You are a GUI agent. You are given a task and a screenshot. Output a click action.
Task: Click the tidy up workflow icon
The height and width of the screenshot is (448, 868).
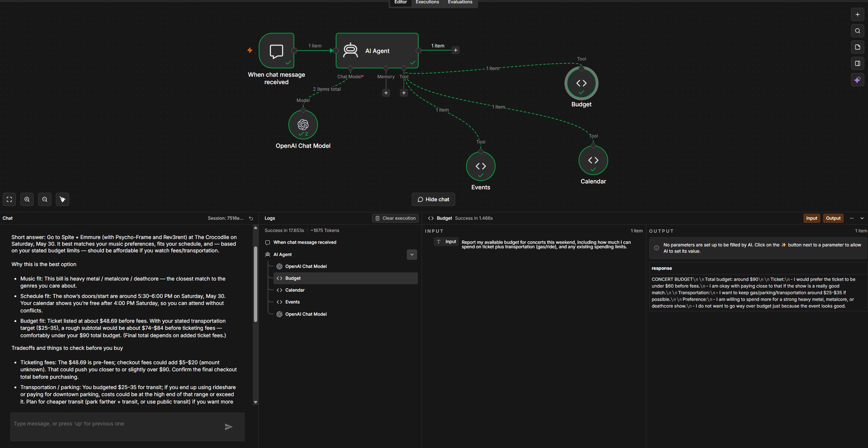(63, 199)
